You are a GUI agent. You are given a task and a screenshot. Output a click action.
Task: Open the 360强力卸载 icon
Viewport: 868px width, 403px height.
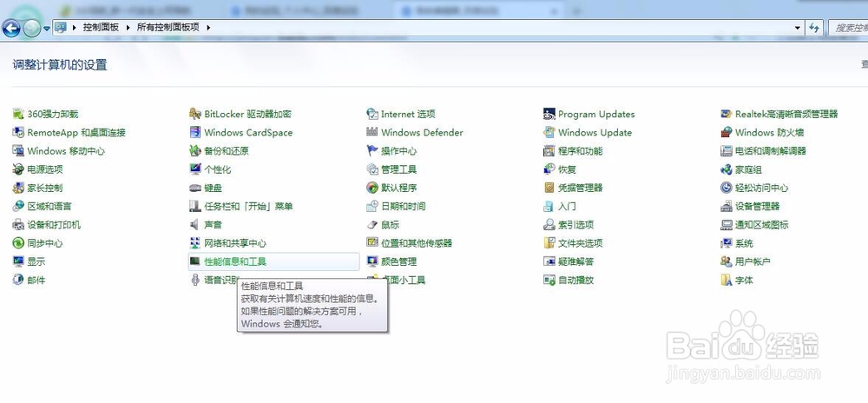click(x=18, y=114)
